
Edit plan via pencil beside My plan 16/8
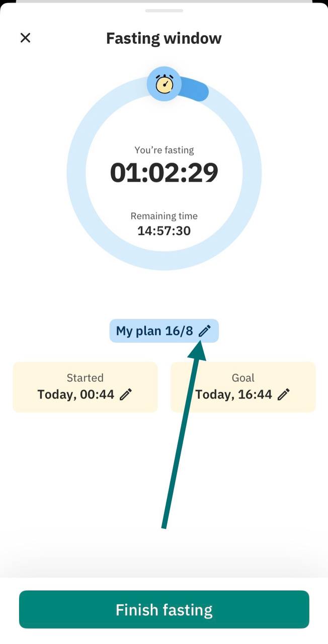coord(204,331)
